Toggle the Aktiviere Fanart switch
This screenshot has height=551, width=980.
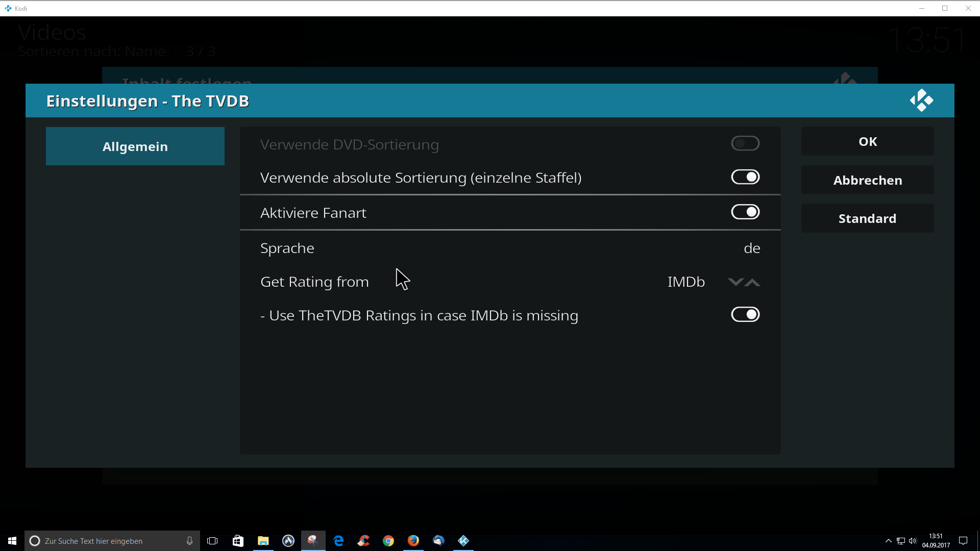tap(745, 212)
